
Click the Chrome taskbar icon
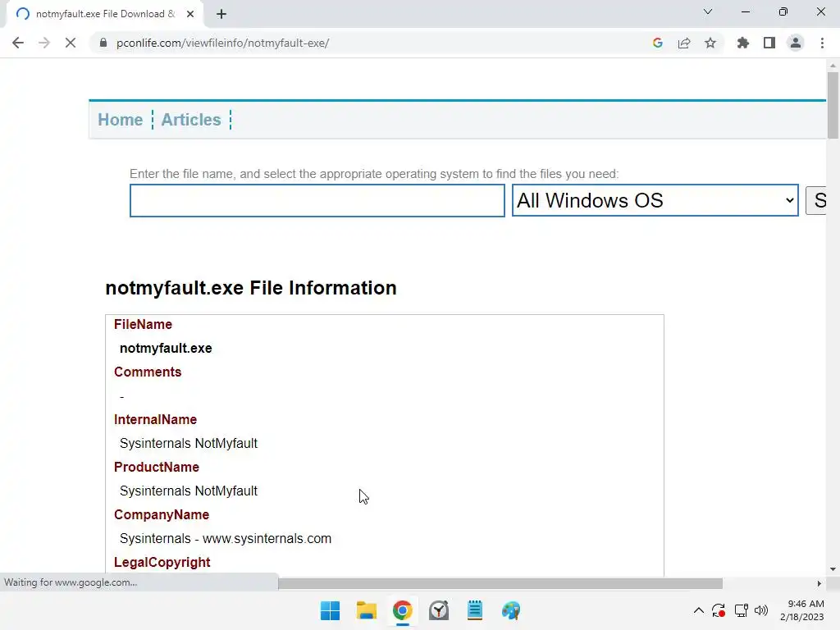coord(402,610)
